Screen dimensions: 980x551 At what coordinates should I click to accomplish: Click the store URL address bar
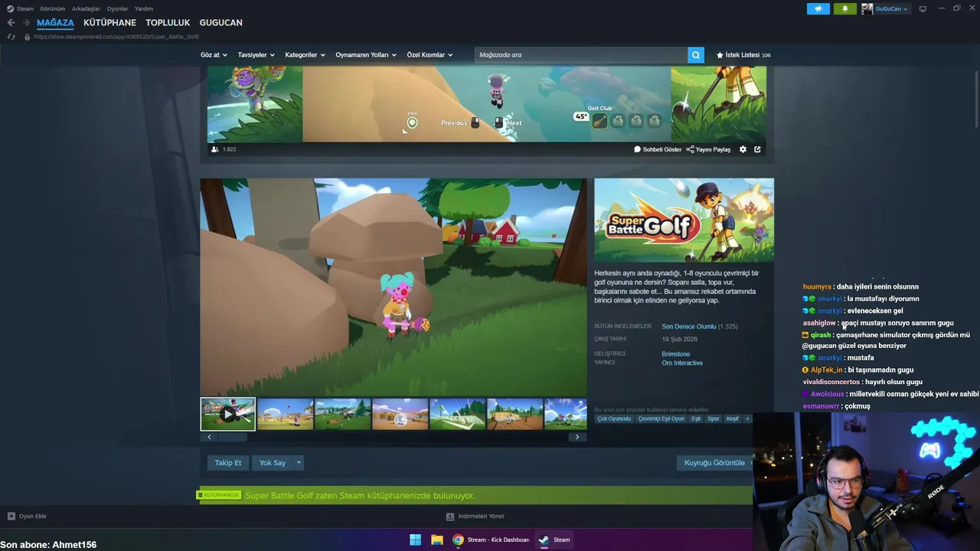[x=116, y=37]
